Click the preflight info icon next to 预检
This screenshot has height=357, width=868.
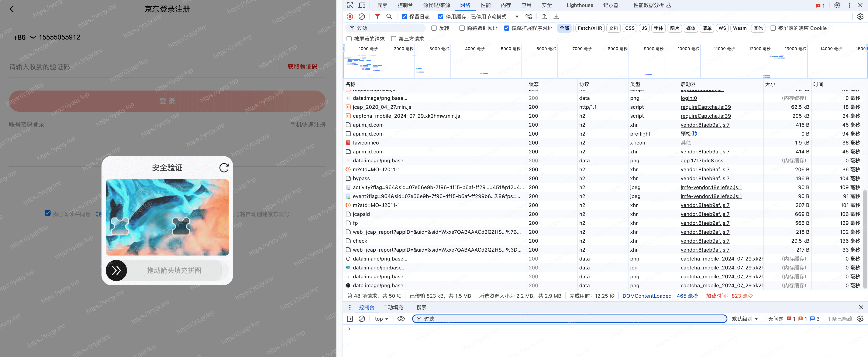tap(694, 133)
